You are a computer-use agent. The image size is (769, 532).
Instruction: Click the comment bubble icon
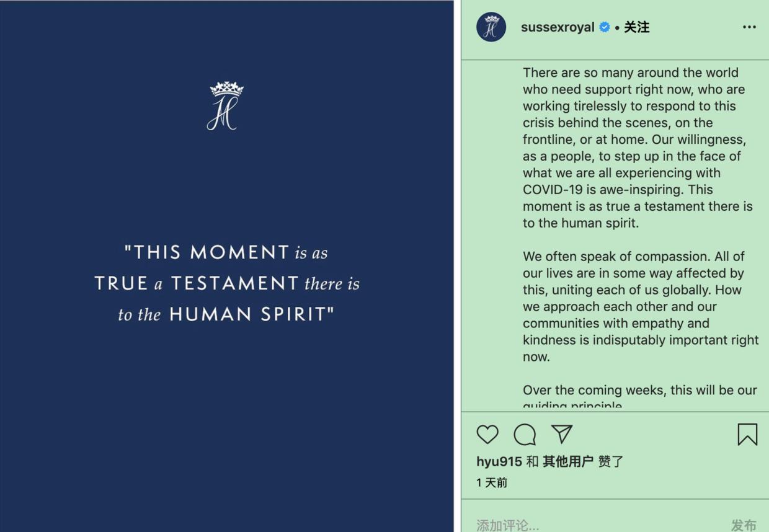click(x=525, y=435)
